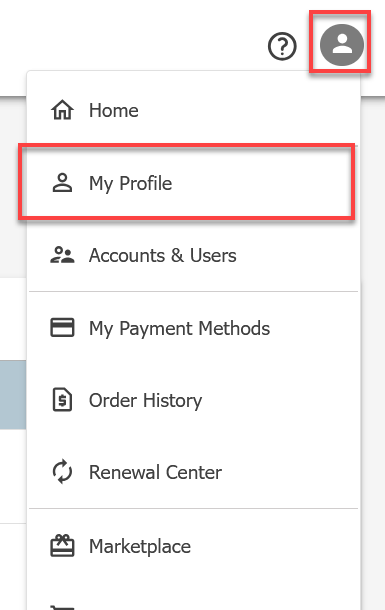The width and height of the screenshot is (385, 610).
Task: Click the gift card icon beside Marketplace
Action: point(62,546)
